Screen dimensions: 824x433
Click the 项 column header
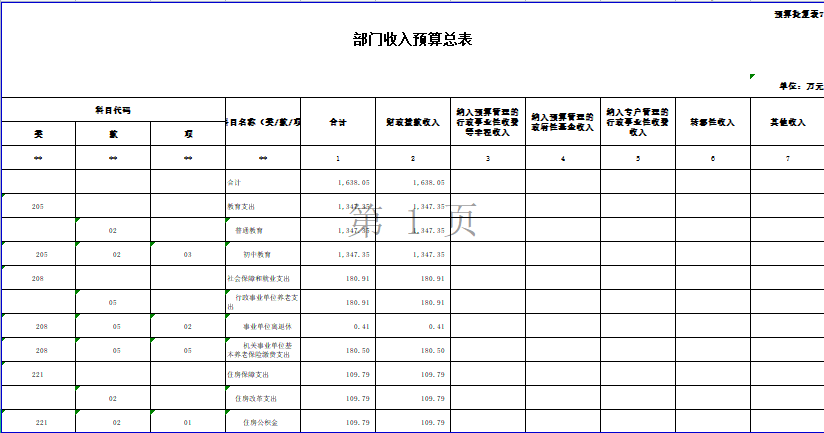click(x=188, y=134)
